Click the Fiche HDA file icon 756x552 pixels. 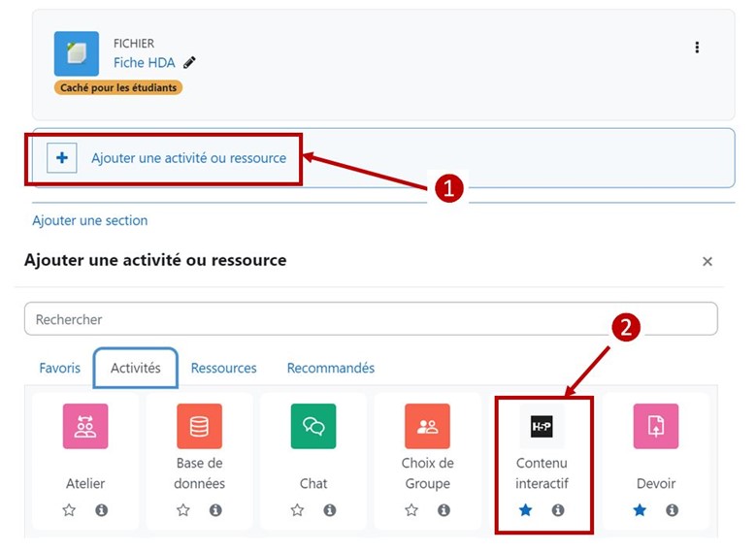(x=76, y=53)
